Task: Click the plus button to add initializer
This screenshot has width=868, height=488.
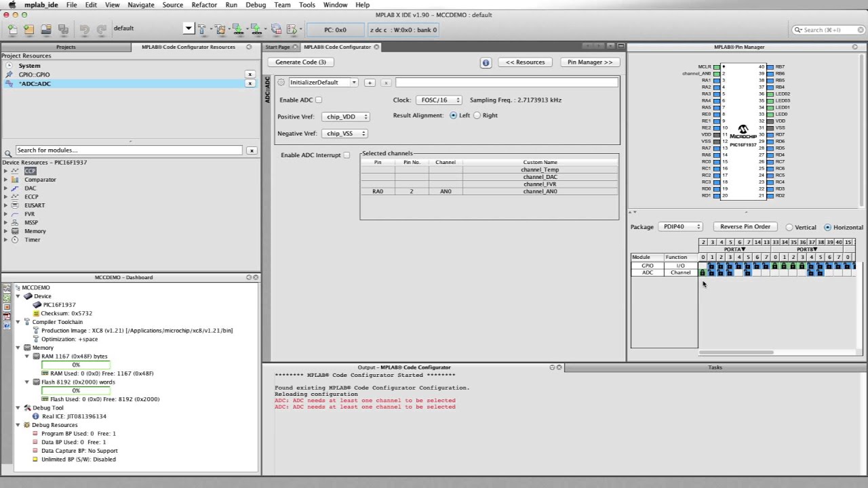Action: 370,83
